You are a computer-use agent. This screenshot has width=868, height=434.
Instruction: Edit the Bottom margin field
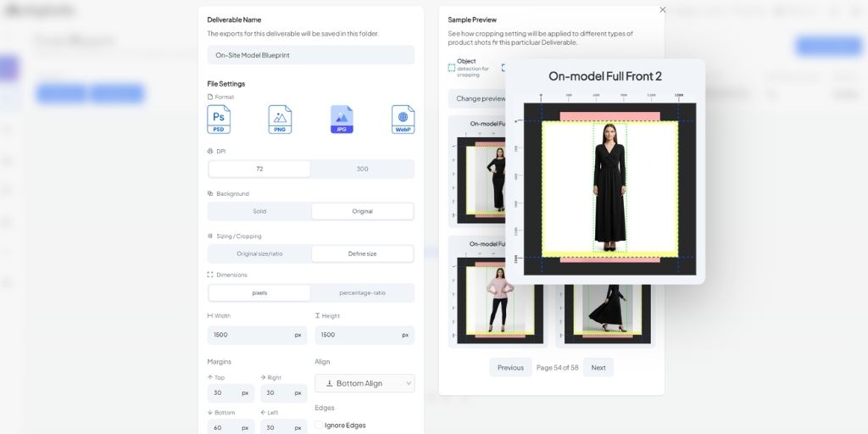pos(231,427)
